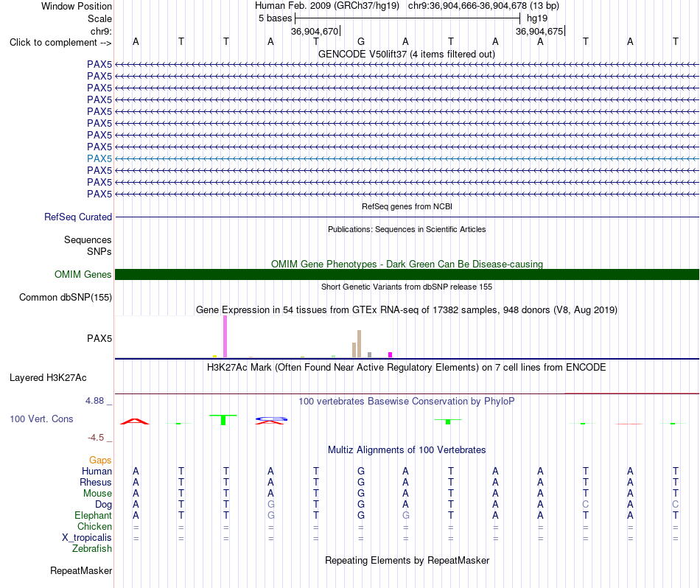Screen dimensions: 700x588
Task: Open the Layered H3K27Ac track label
Action: (48, 378)
